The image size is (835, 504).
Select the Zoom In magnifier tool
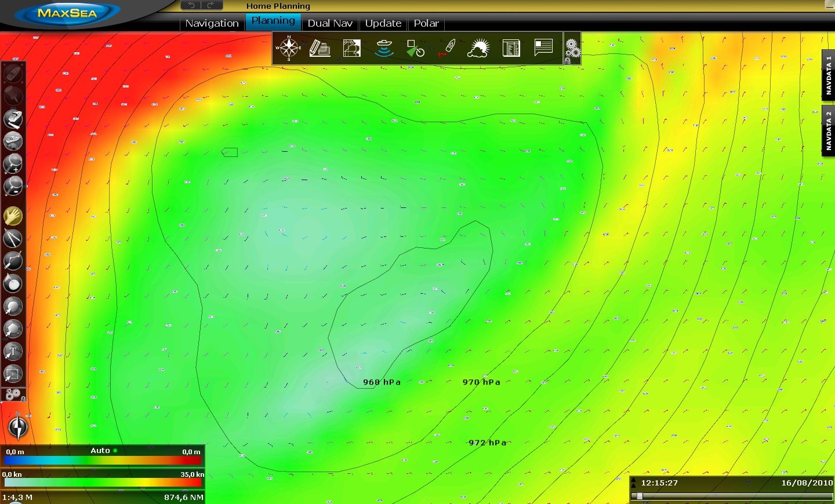pos(13,164)
